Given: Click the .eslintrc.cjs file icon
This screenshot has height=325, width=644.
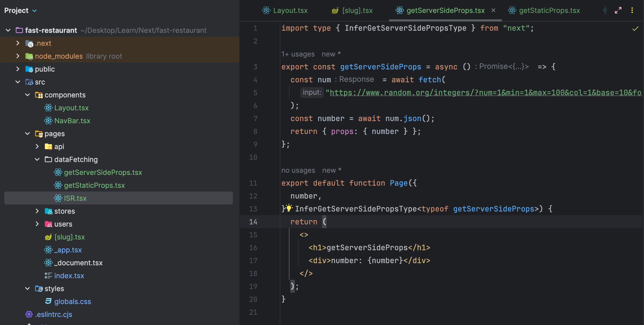Looking at the screenshot, I should [29, 314].
